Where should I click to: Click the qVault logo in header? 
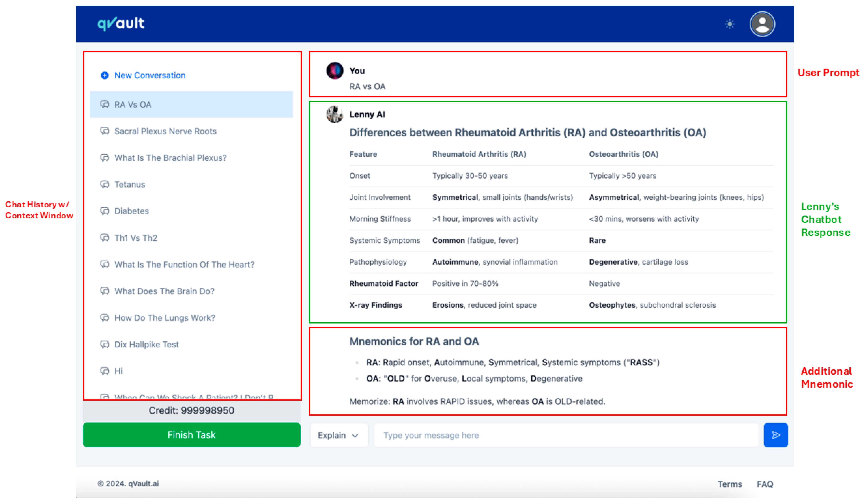[121, 23]
